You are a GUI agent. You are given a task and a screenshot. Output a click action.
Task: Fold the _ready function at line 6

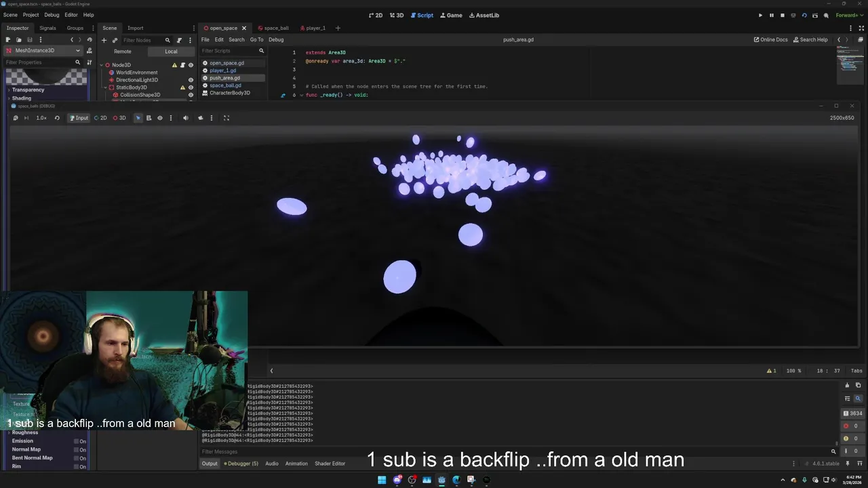coord(301,95)
